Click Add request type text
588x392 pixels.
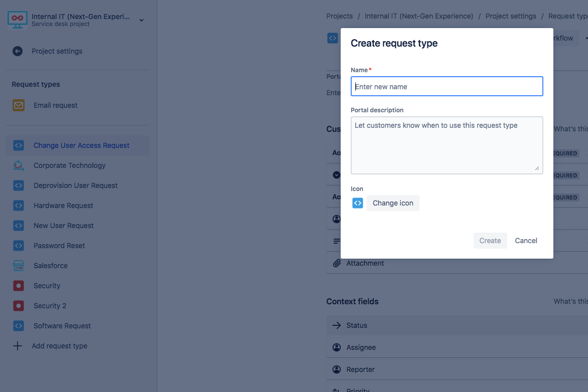[60, 346]
